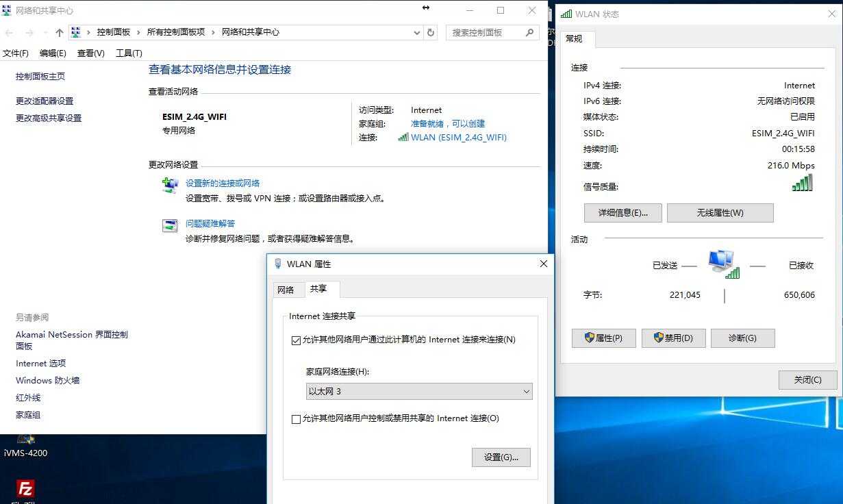Enable letting others control the shared Internet connection
Image resolution: width=843 pixels, height=504 pixels.
[295, 418]
